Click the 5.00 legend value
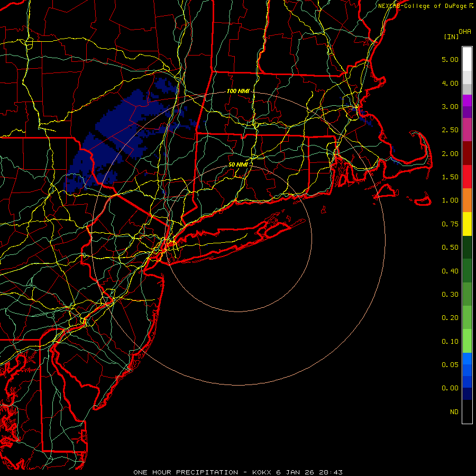Viewport: 476px width, 476px height. [x=450, y=59]
